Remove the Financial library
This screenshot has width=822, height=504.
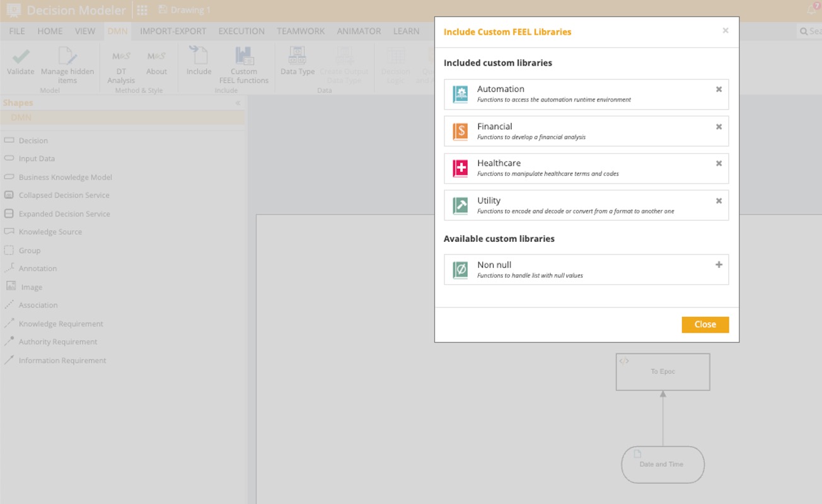click(x=719, y=127)
